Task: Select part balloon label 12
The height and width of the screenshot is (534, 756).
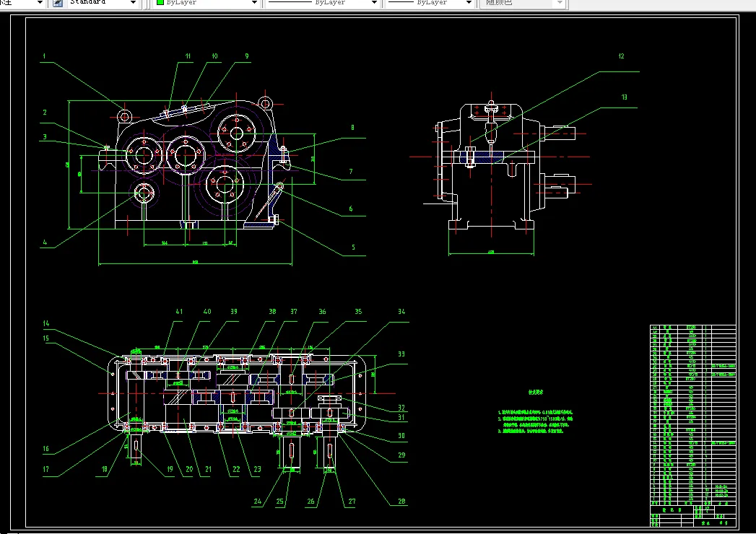Action: [x=621, y=56]
